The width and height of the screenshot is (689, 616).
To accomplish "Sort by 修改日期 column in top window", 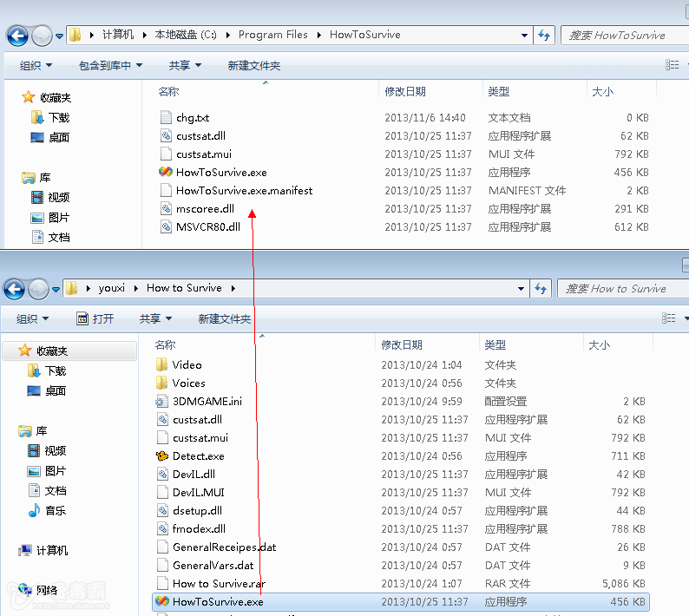I will pyautogui.click(x=405, y=92).
